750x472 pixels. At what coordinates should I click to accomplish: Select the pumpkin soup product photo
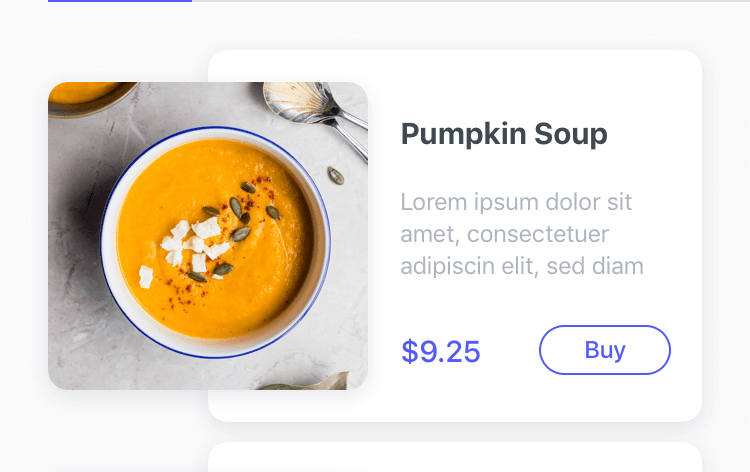[208, 236]
